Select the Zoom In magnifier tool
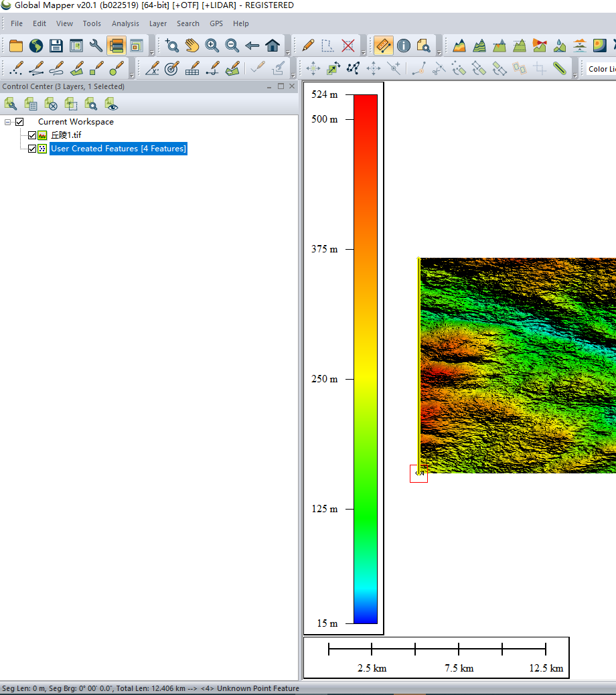The image size is (616, 695). (x=212, y=46)
